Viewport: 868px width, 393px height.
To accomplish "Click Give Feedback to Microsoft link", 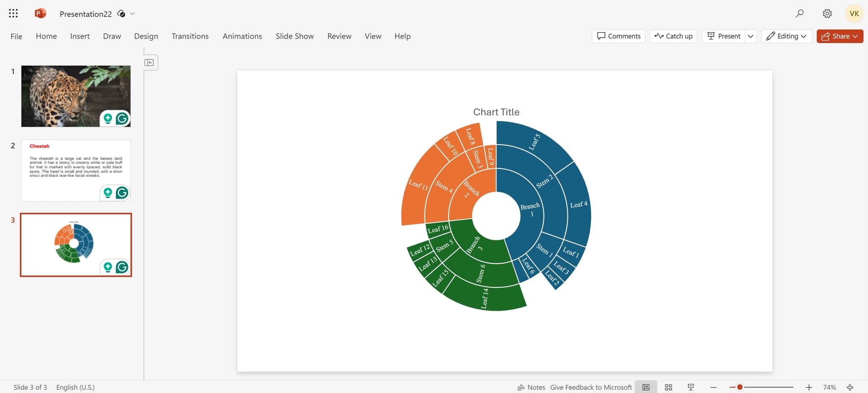I will (591, 387).
